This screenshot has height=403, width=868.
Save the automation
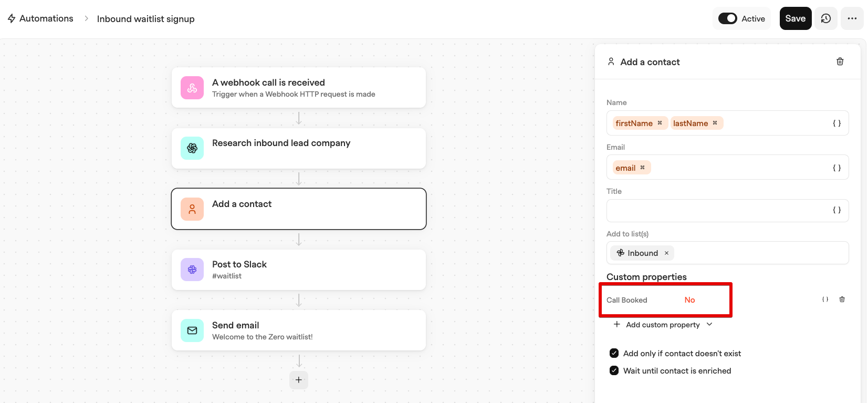coord(796,18)
